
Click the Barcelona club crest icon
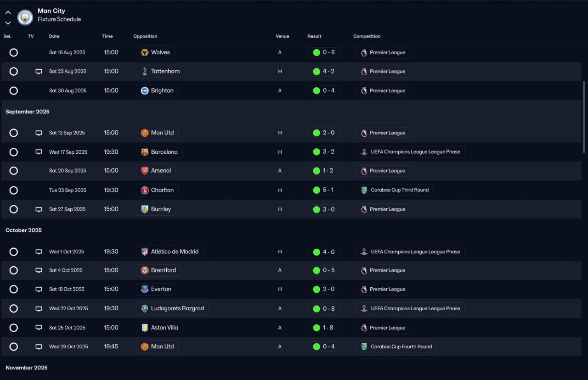tap(145, 152)
